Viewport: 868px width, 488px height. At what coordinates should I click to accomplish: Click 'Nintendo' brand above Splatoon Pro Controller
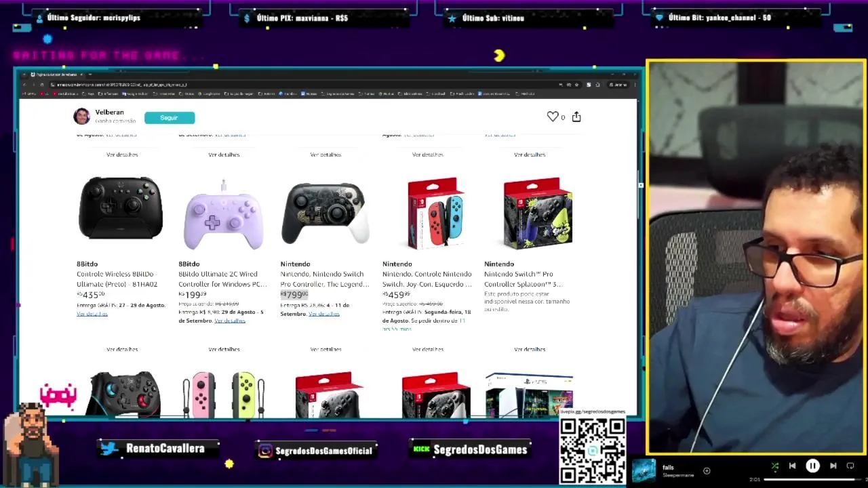click(x=499, y=264)
